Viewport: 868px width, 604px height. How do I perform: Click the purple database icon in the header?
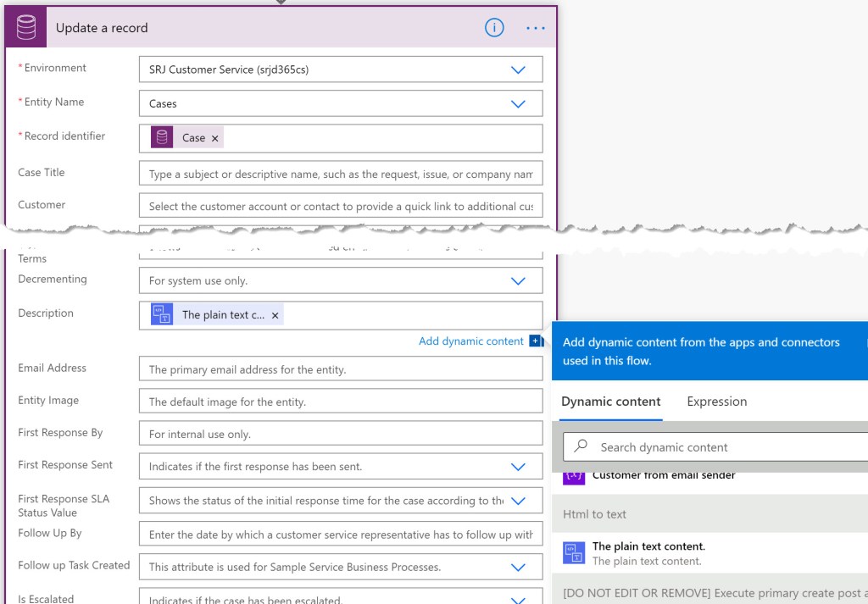[26, 28]
